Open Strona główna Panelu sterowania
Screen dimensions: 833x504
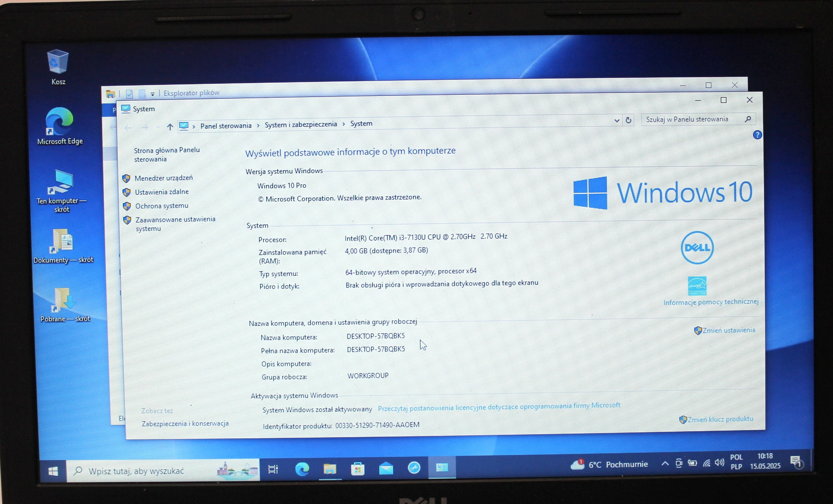click(167, 155)
